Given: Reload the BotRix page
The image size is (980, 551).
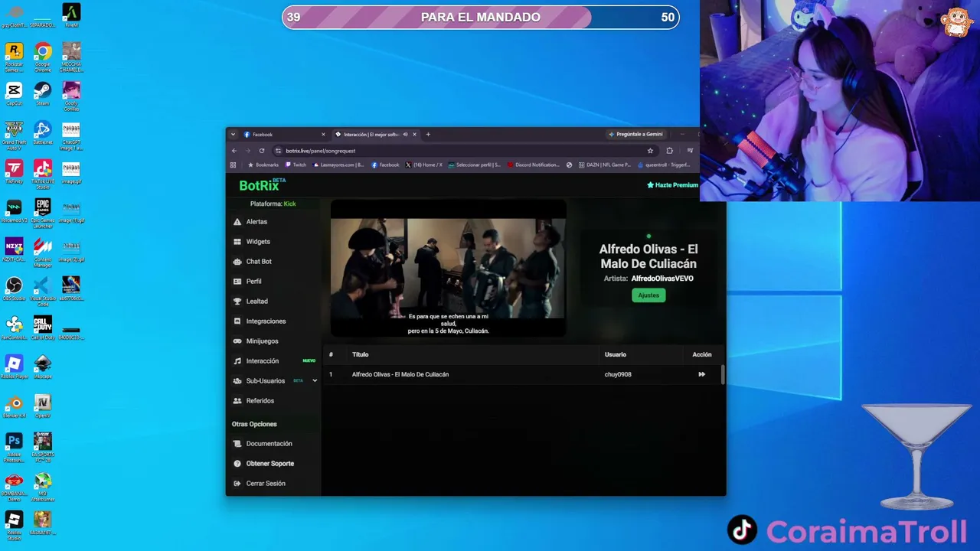Looking at the screenshot, I should [262, 151].
